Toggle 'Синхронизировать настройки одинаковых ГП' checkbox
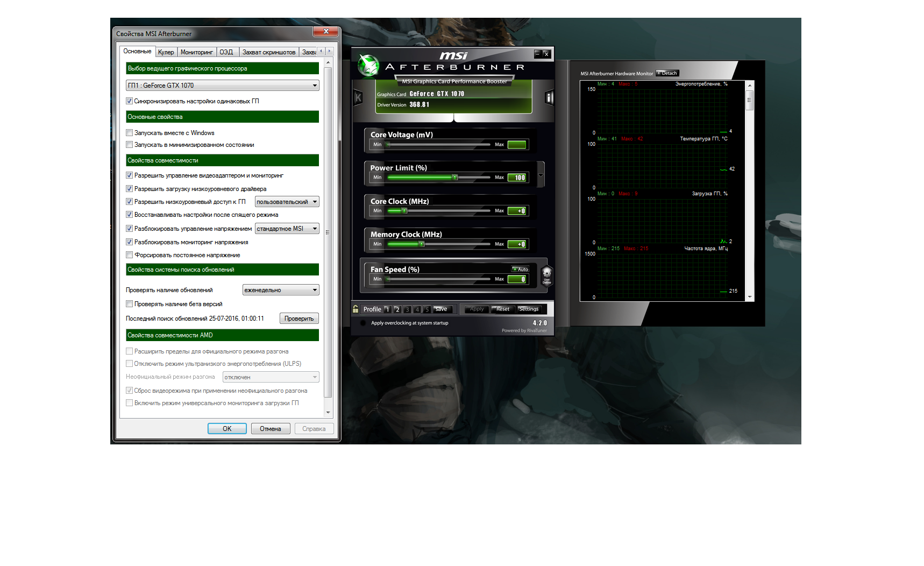This screenshot has height=566, width=924. coord(129,101)
